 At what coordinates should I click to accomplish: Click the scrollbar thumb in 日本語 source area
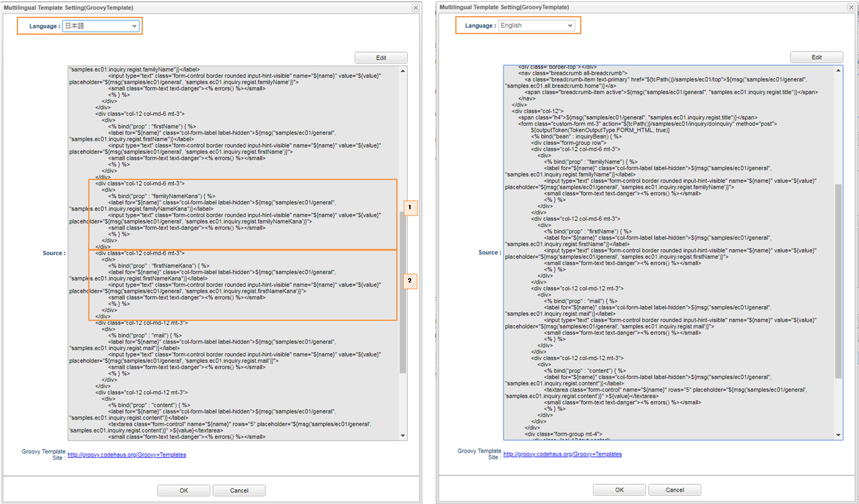[402, 292]
